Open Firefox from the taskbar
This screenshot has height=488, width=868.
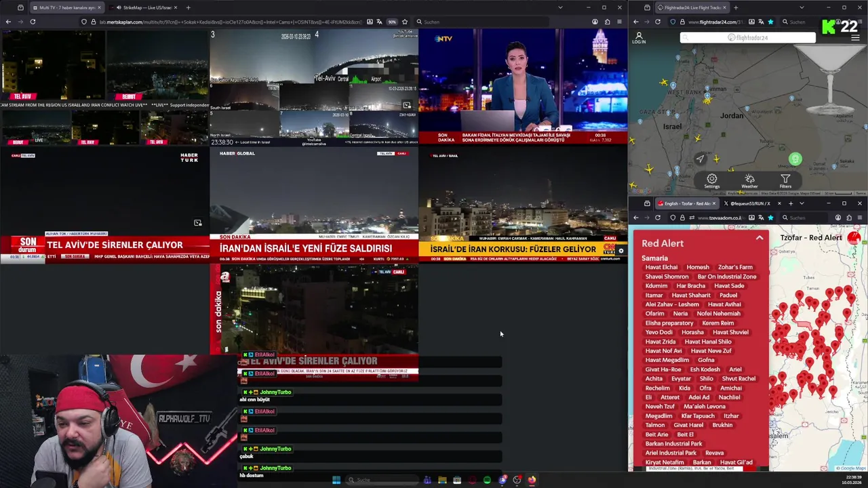tap(532, 480)
